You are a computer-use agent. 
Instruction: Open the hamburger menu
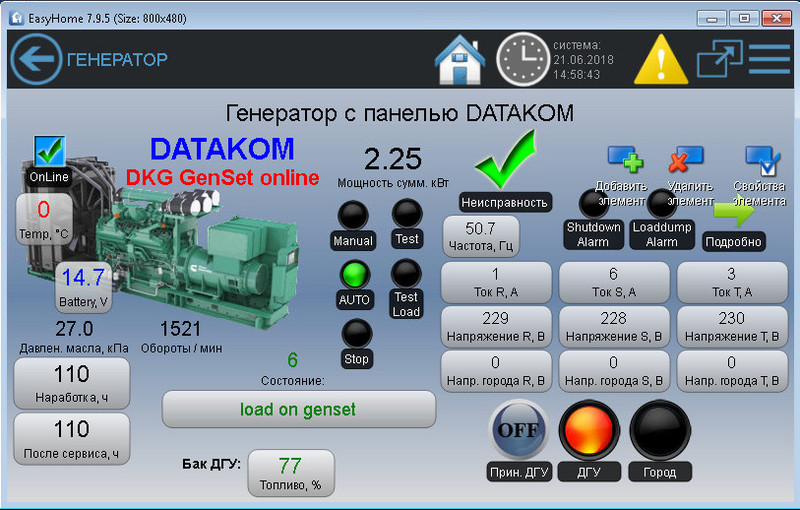(769, 59)
